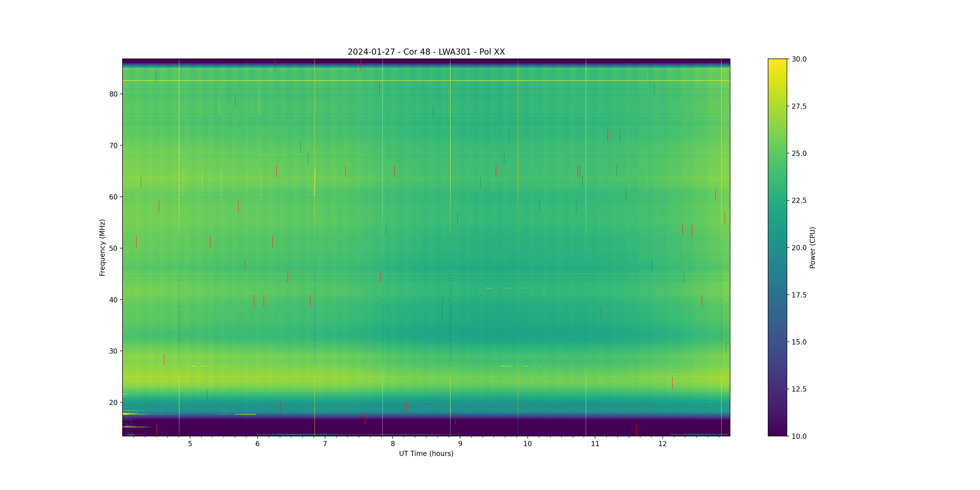Click the y-axis tick label 80
The height and width of the screenshot is (490, 980).
coord(113,94)
